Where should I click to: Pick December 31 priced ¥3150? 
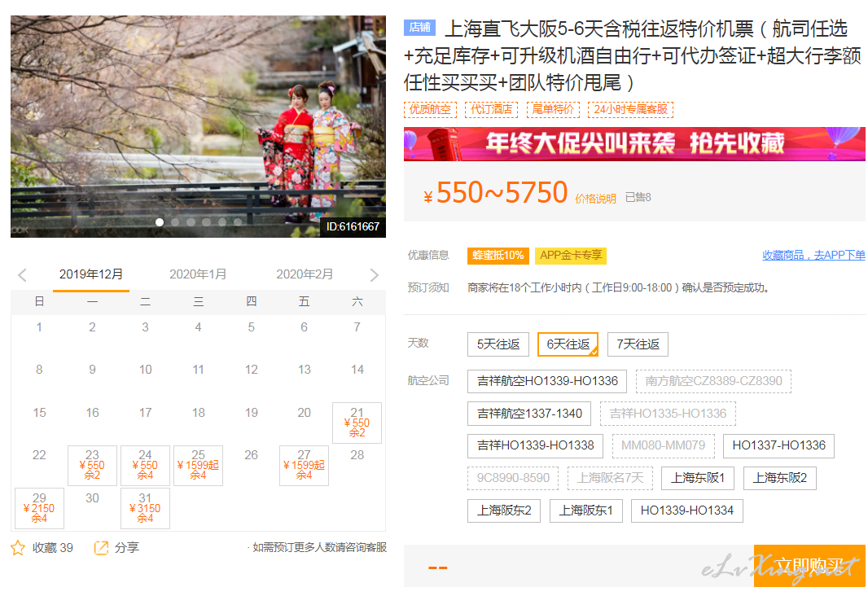(x=145, y=509)
